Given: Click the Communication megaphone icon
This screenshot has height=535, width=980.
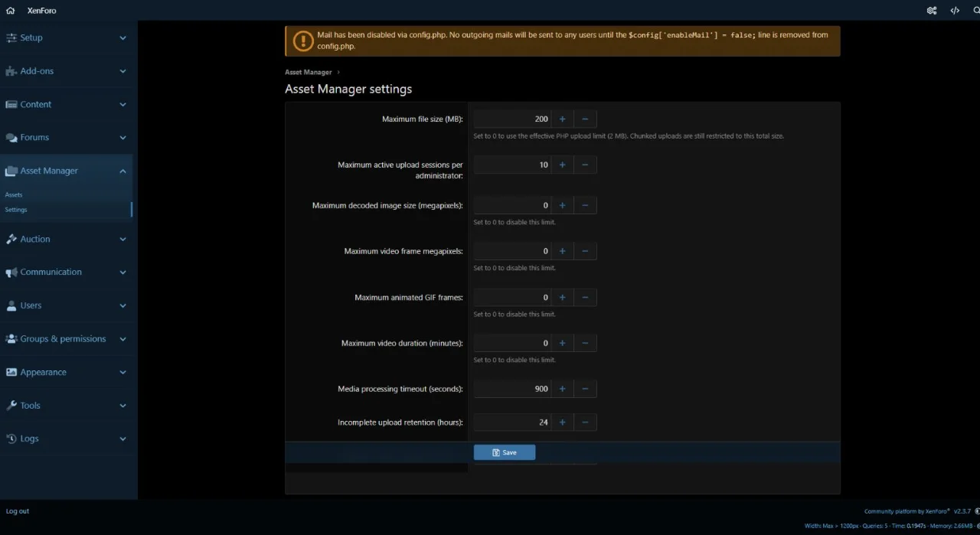Looking at the screenshot, I should (x=11, y=272).
